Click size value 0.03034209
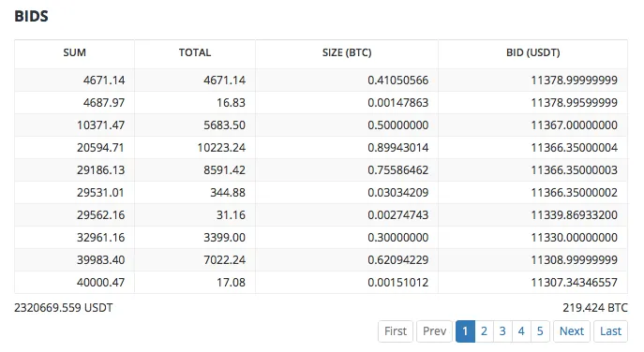The height and width of the screenshot is (352, 644). [398, 193]
